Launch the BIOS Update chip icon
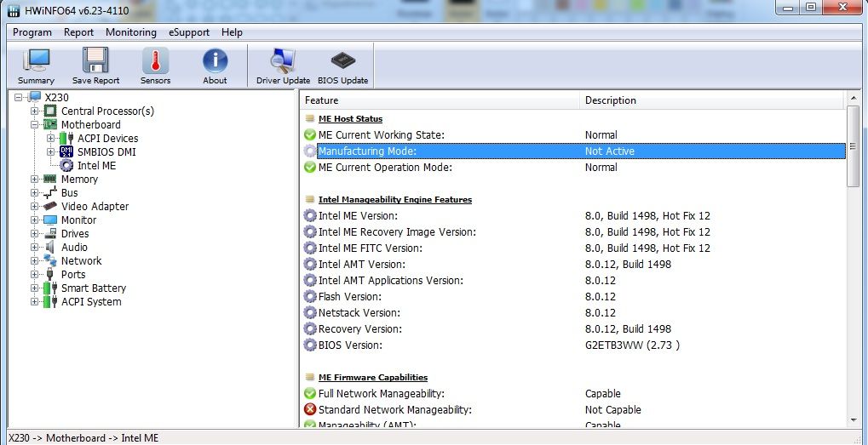The width and height of the screenshot is (868, 445). point(342,60)
